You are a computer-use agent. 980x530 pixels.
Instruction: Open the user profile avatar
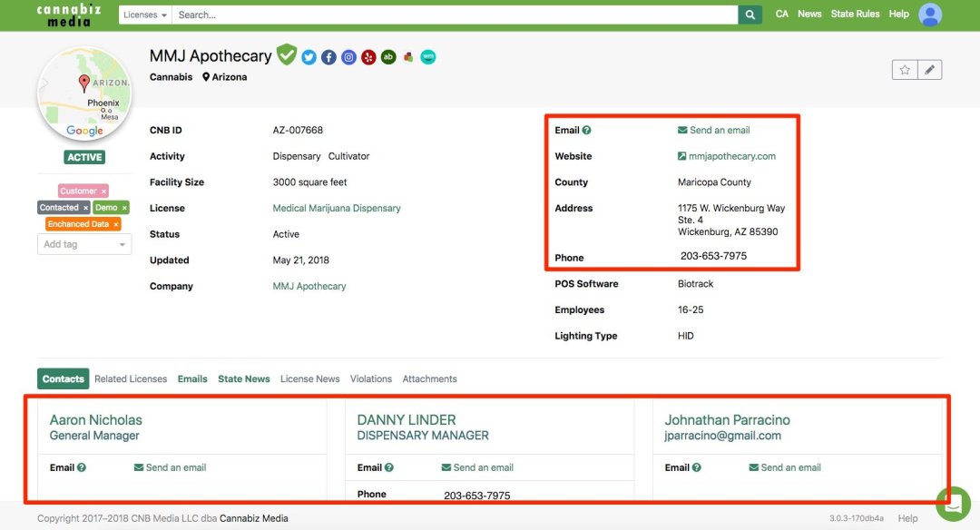point(930,15)
